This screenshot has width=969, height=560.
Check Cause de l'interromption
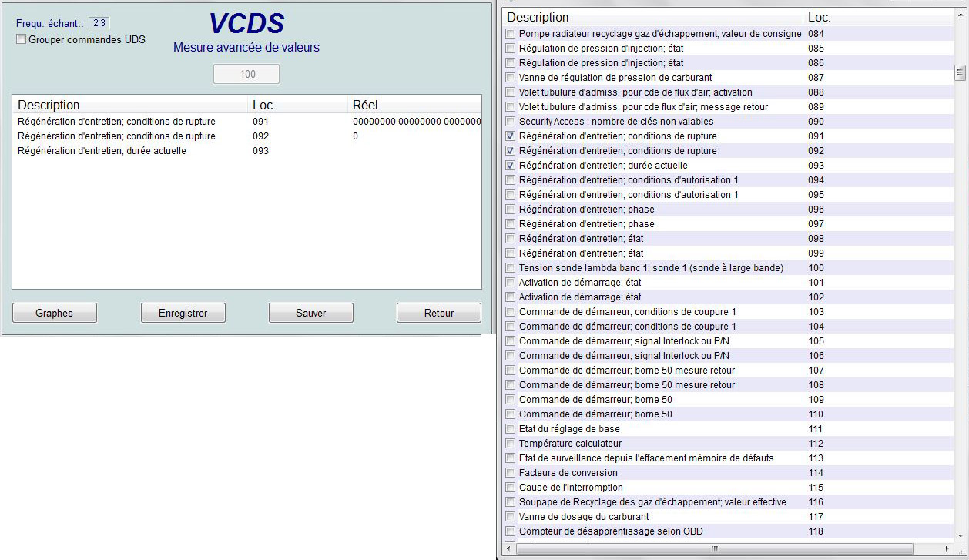510,488
